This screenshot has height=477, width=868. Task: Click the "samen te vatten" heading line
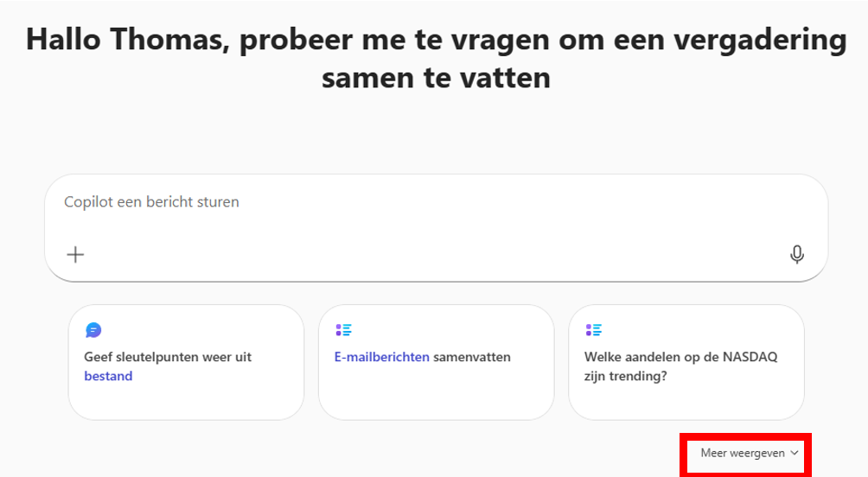[436, 79]
